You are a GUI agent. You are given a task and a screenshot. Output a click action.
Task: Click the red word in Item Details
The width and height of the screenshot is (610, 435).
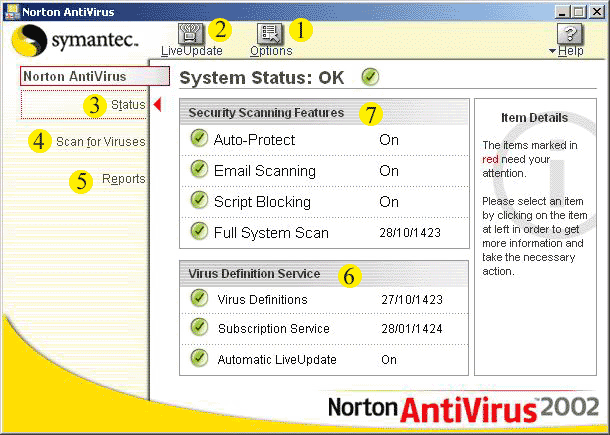click(x=490, y=160)
